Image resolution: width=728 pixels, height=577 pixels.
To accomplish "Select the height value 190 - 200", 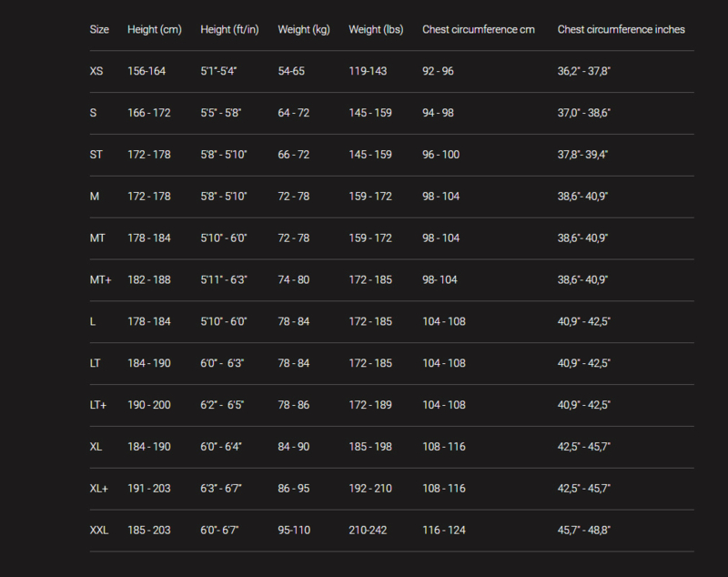I will pos(149,405).
